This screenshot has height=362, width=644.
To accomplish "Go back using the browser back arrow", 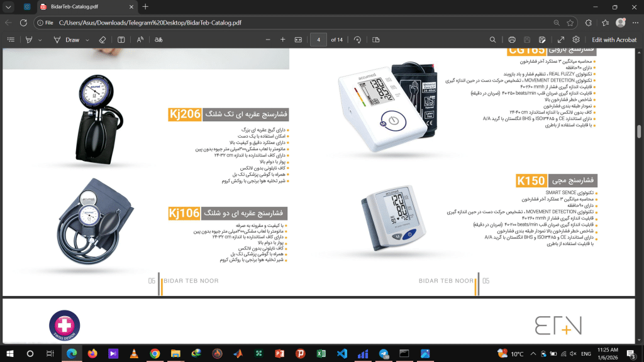I will click(x=8, y=23).
